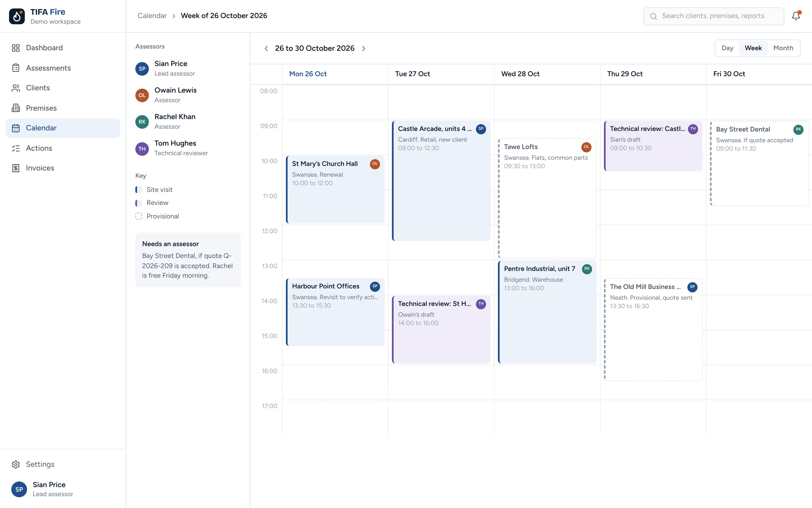Select Owain Lewis in assessors list
This screenshot has height=508, width=812.
[188, 95]
